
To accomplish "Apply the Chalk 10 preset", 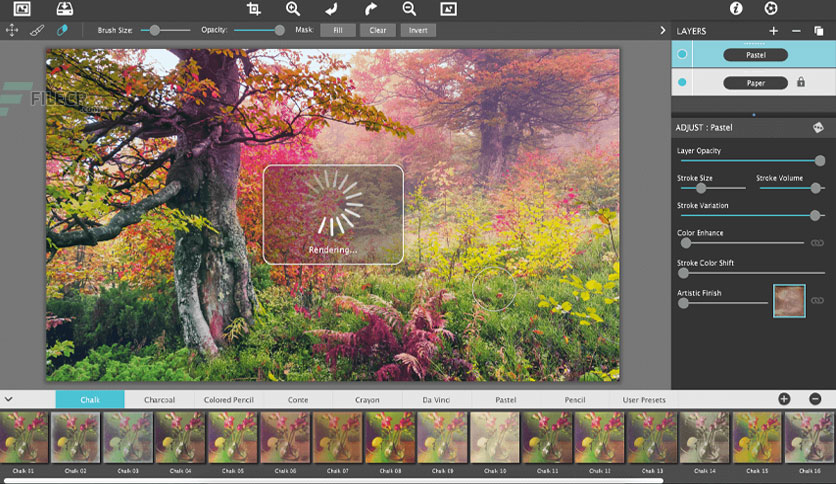I will point(495,437).
